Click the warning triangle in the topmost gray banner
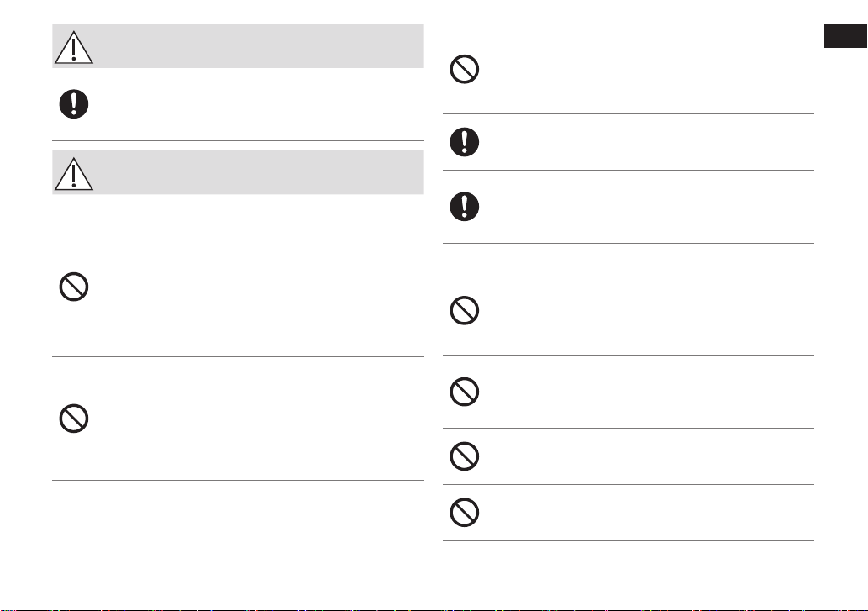Screen dimensions: 868x611 74,47
